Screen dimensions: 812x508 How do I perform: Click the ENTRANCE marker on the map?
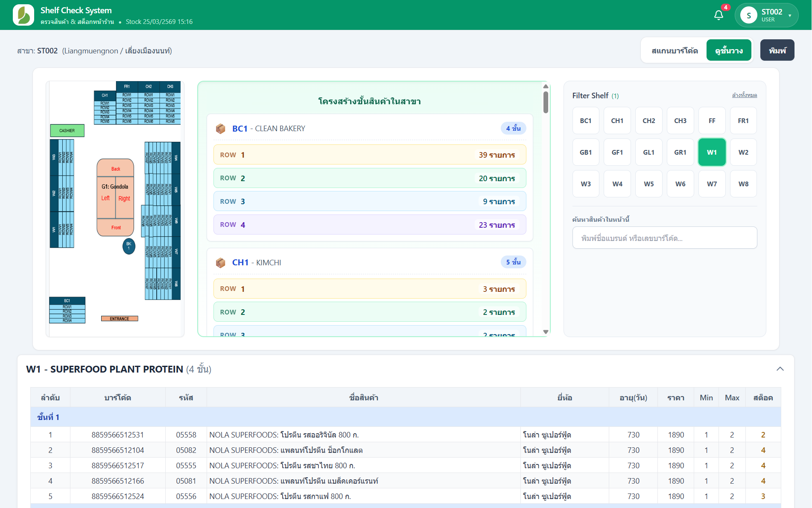[x=120, y=319]
